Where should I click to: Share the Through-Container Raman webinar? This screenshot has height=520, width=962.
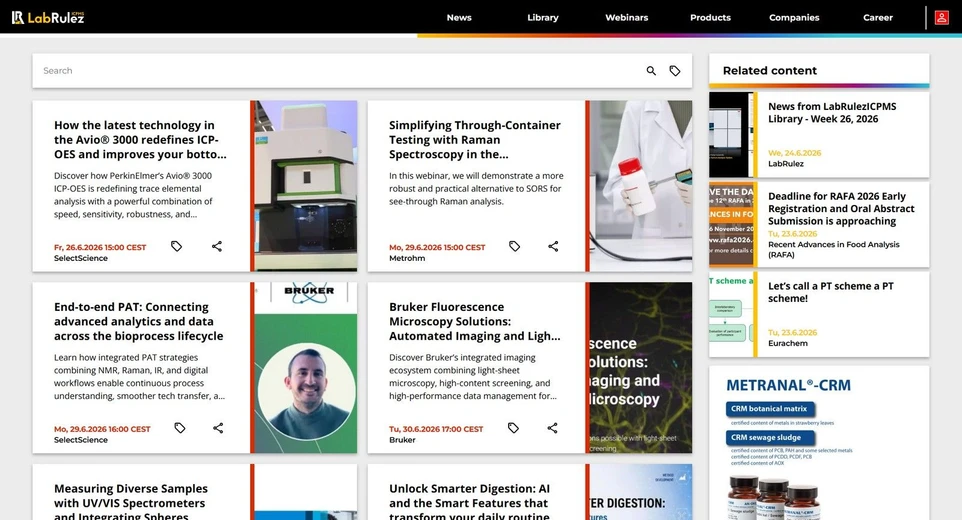coord(553,246)
